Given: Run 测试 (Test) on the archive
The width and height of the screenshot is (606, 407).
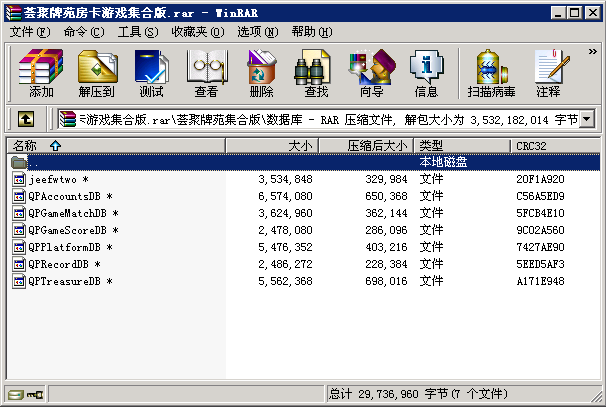Looking at the screenshot, I should point(151,74).
